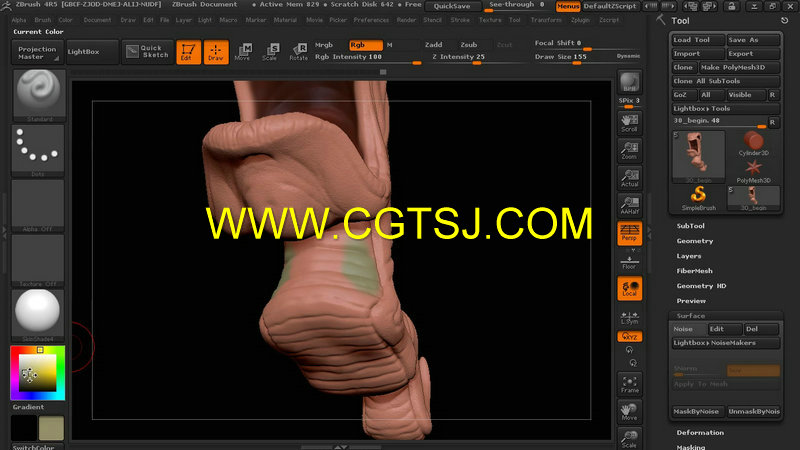The image size is (800, 450).
Task: Pick a color in the color picker square
Action: click(x=37, y=373)
